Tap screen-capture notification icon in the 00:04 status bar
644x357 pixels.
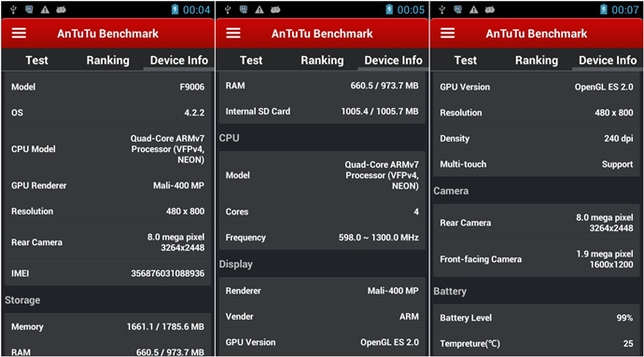29,9
